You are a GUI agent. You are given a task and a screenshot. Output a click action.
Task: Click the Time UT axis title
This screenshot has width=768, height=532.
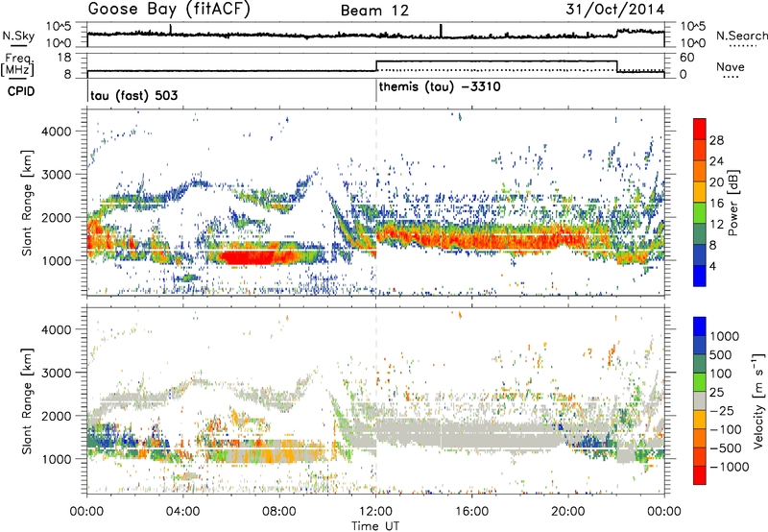[x=375, y=526]
